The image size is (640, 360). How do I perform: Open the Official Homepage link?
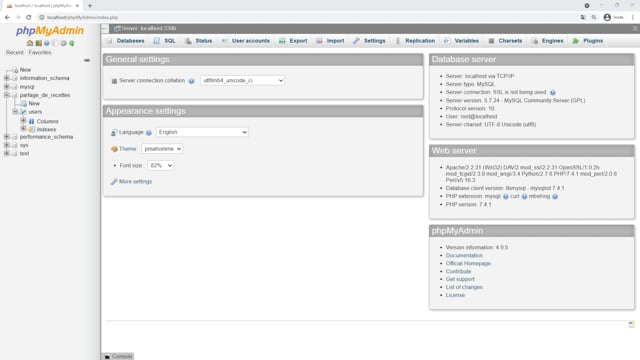click(468, 264)
